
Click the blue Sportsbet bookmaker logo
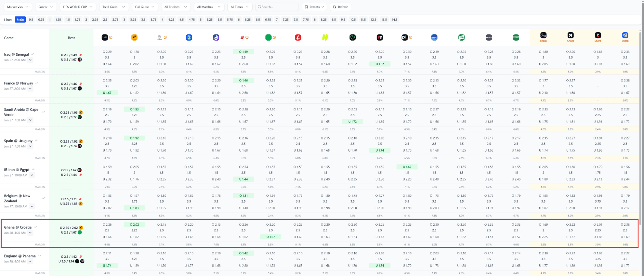click(x=434, y=38)
